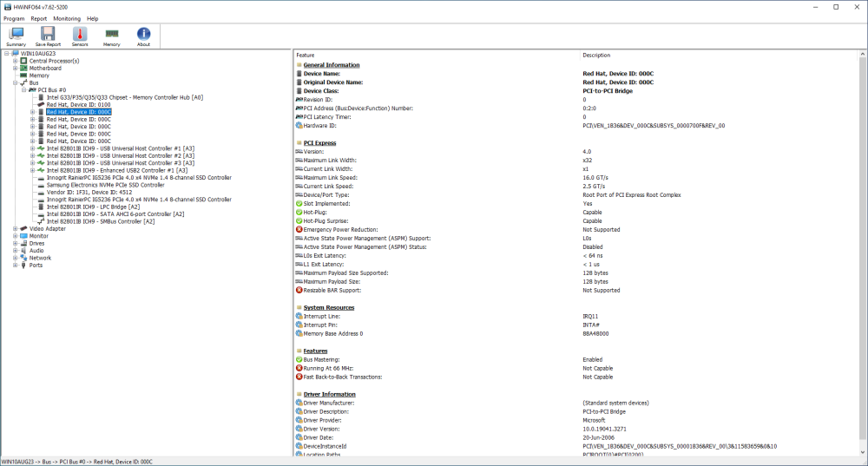Screen dimensions: 868x466
Task: Select Intel G33/P35 Memory Controller Hub entry
Action: coord(124,97)
